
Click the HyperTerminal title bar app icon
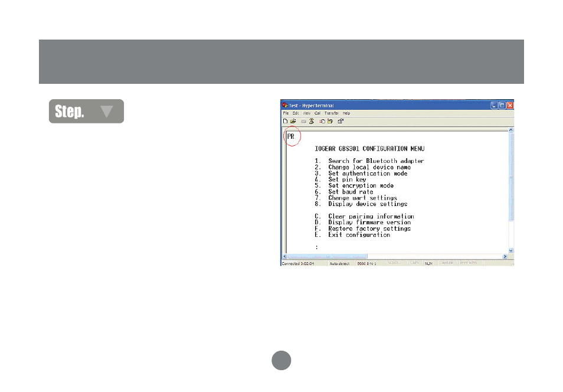284,105
